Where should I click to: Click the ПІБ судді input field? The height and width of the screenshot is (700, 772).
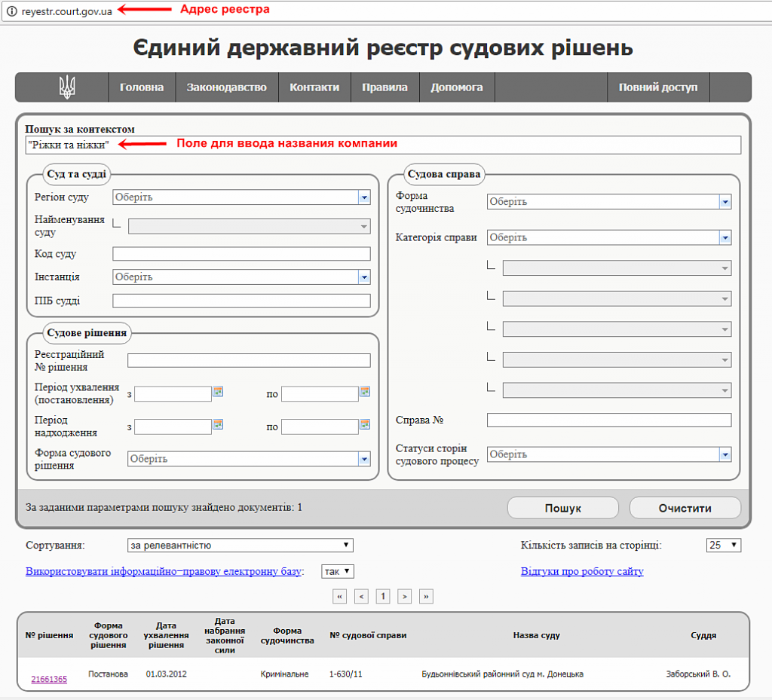[x=241, y=301]
